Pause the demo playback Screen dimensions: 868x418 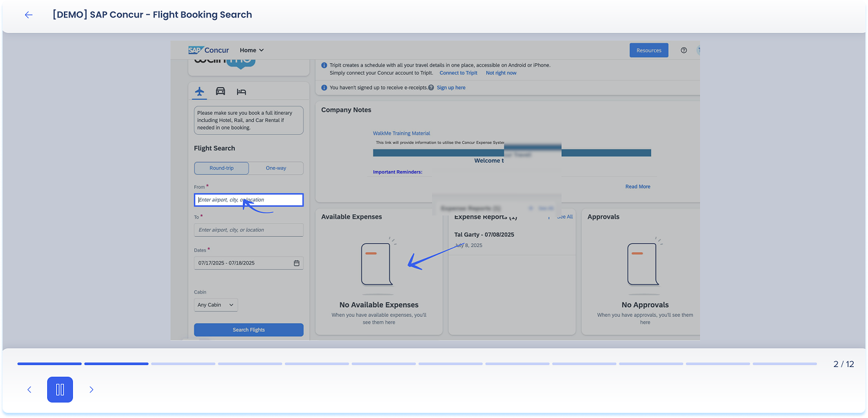coord(60,390)
